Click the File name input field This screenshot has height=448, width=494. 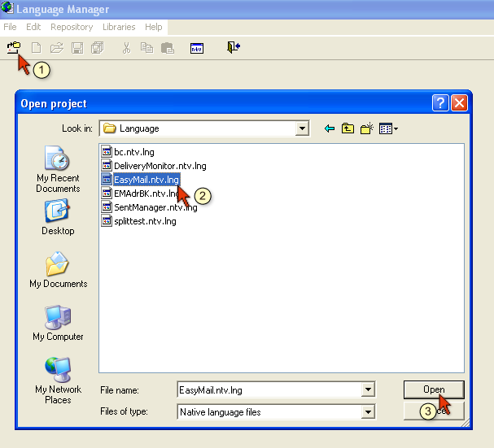point(269,390)
